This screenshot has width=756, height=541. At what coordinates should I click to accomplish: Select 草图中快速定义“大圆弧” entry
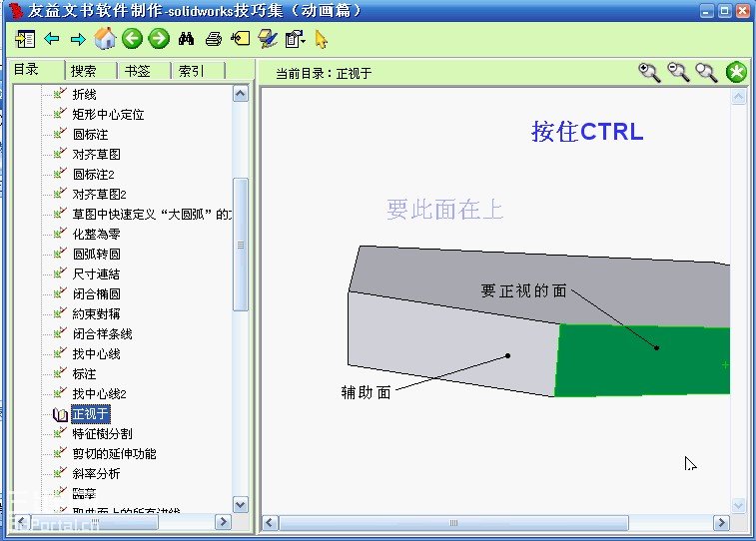point(152,214)
